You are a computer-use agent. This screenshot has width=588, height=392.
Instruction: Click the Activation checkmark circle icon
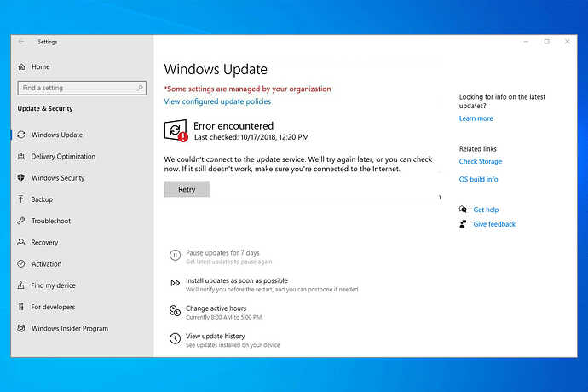[x=21, y=263]
